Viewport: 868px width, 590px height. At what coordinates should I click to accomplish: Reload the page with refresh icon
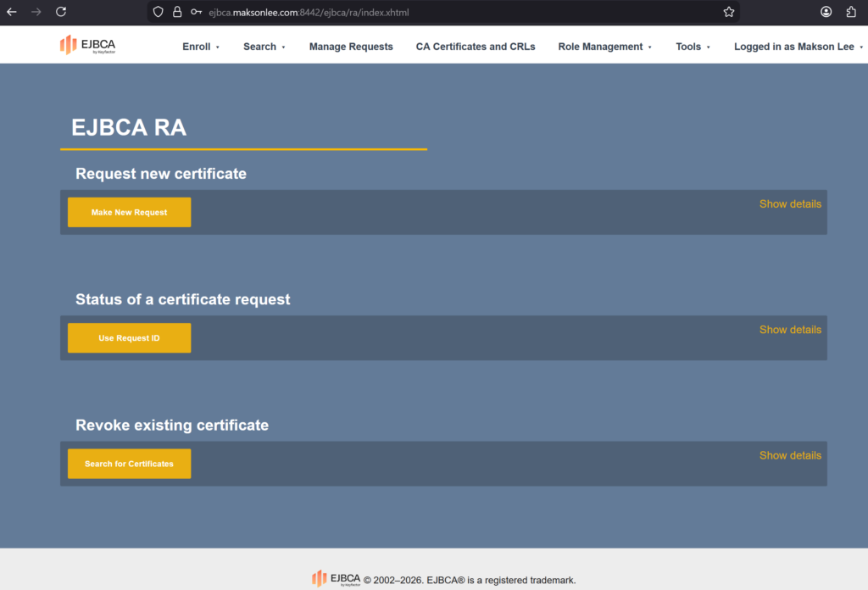tap(61, 12)
